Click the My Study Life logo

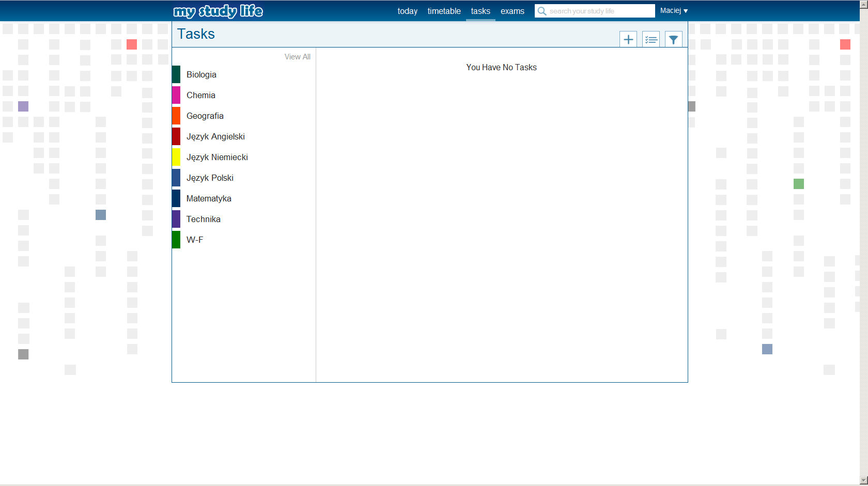click(x=218, y=11)
